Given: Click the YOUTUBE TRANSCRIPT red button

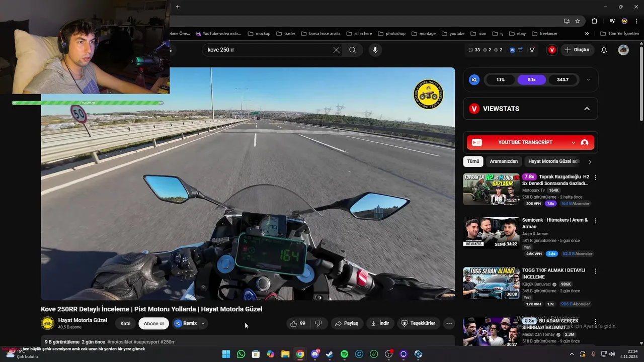Looking at the screenshot, I should coord(530,143).
